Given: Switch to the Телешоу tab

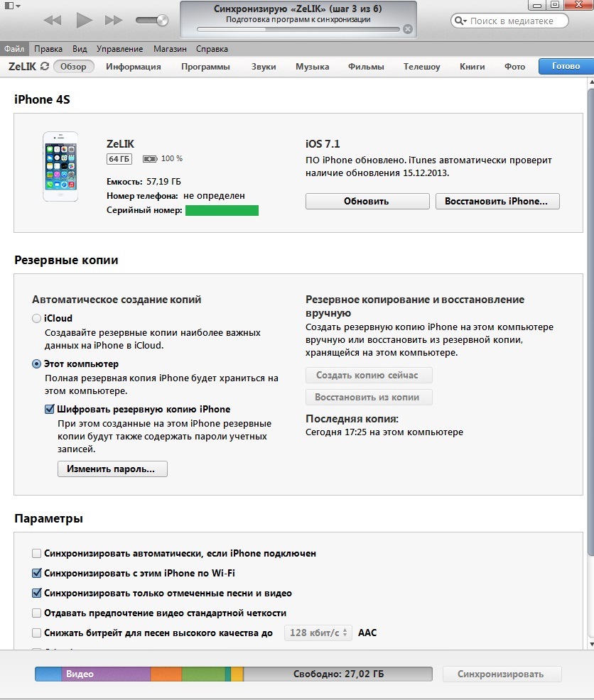Looking at the screenshot, I should pyautogui.click(x=422, y=67).
